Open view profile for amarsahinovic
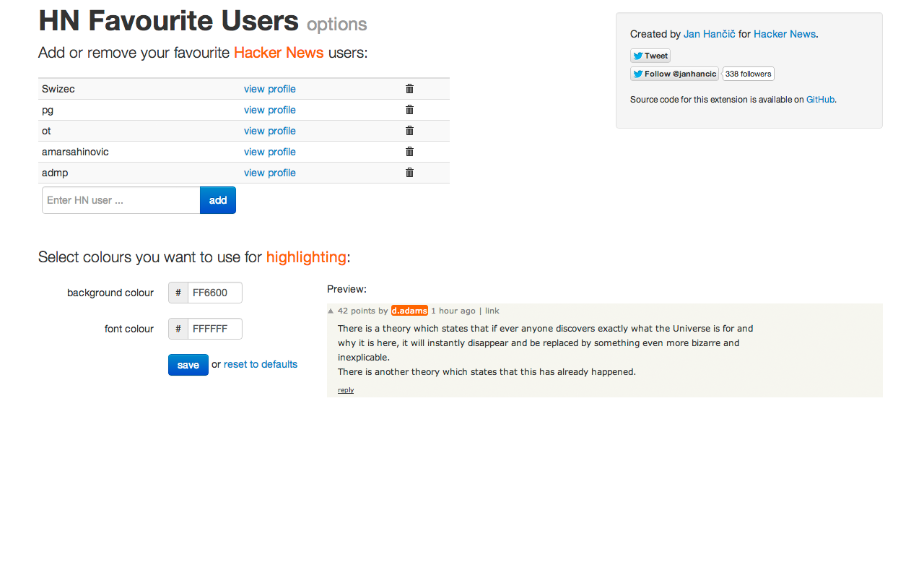The image size is (924, 578). [270, 152]
